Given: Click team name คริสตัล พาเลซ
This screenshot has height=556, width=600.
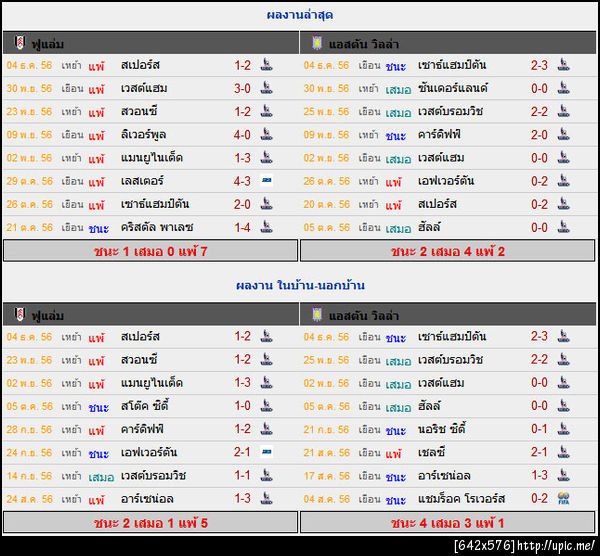Looking at the screenshot, I should tap(157, 227).
